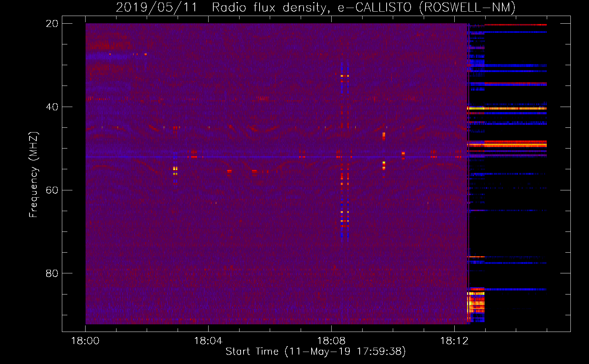Click the '20' frequency tick label
The image size is (589, 364).
tap(52, 24)
